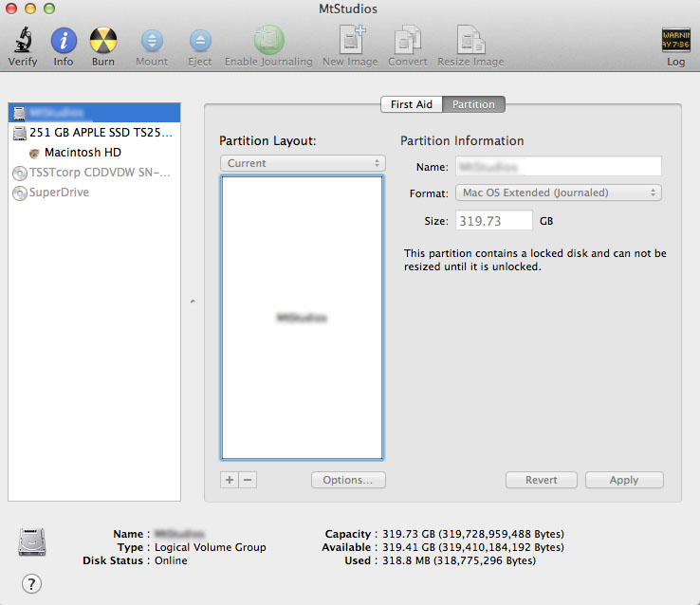The image size is (700, 605).
Task: Click the Eject toolbar icon
Action: 200,41
